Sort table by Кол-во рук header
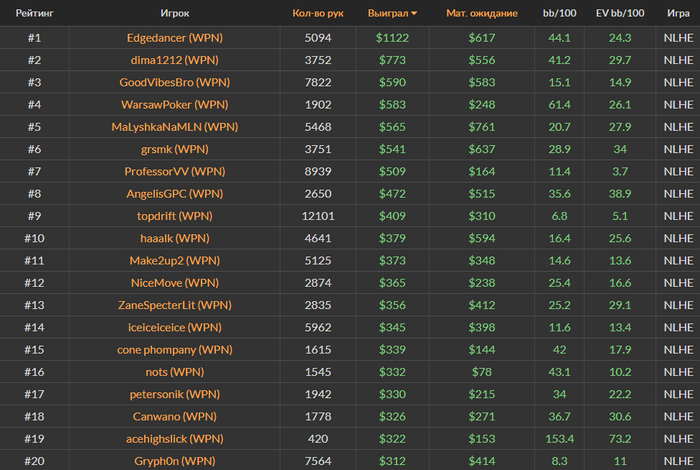 click(318, 13)
